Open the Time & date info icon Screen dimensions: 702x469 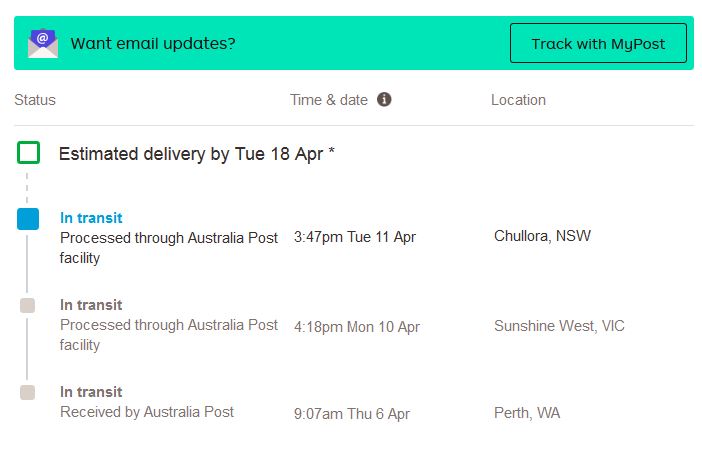point(384,99)
